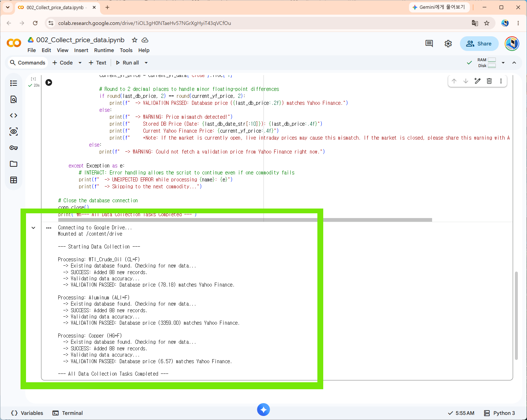Open the browser tab search dropdown
This screenshot has height=420, width=527.
coord(8,7)
